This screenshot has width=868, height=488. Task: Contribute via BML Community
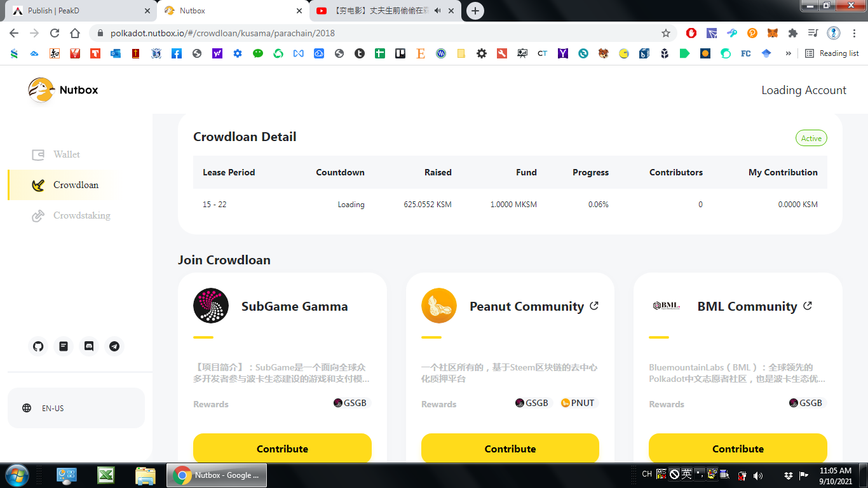click(x=738, y=448)
